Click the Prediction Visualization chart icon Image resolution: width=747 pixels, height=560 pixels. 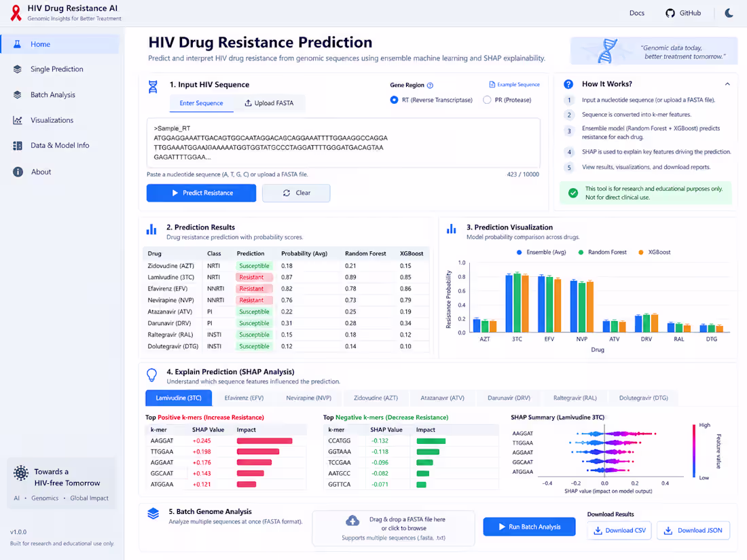(x=451, y=229)
